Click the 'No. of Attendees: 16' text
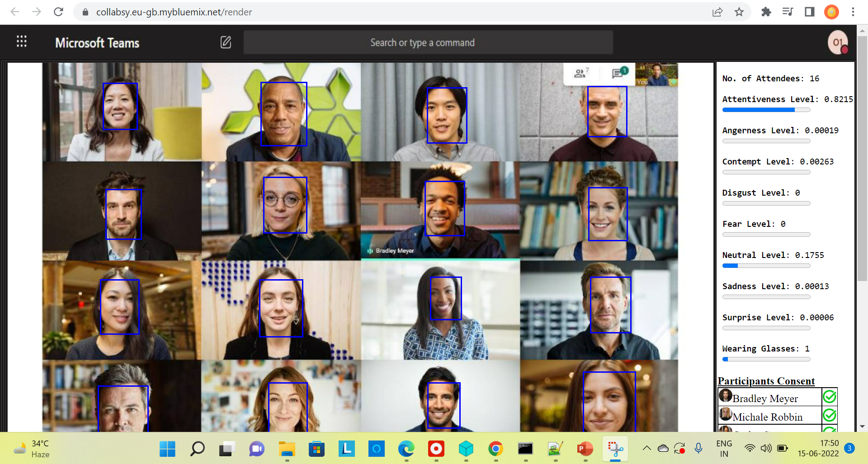The image size is (868, 464). (770, 79)
